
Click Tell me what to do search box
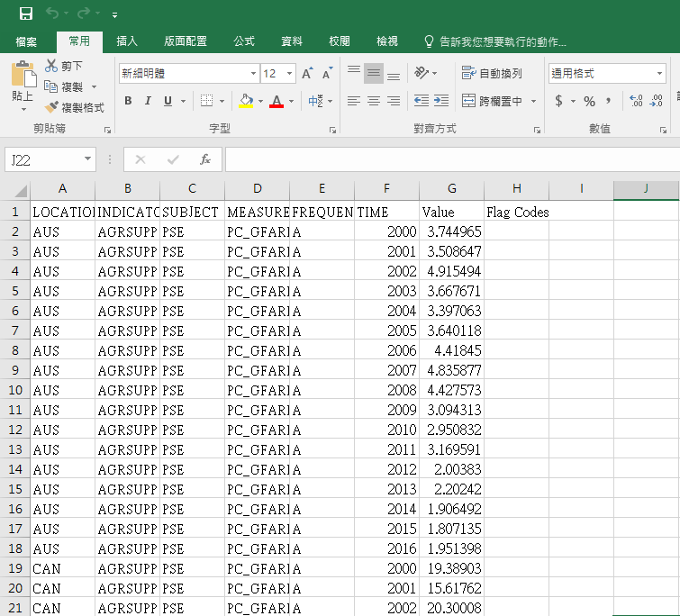tap(494, 41)
